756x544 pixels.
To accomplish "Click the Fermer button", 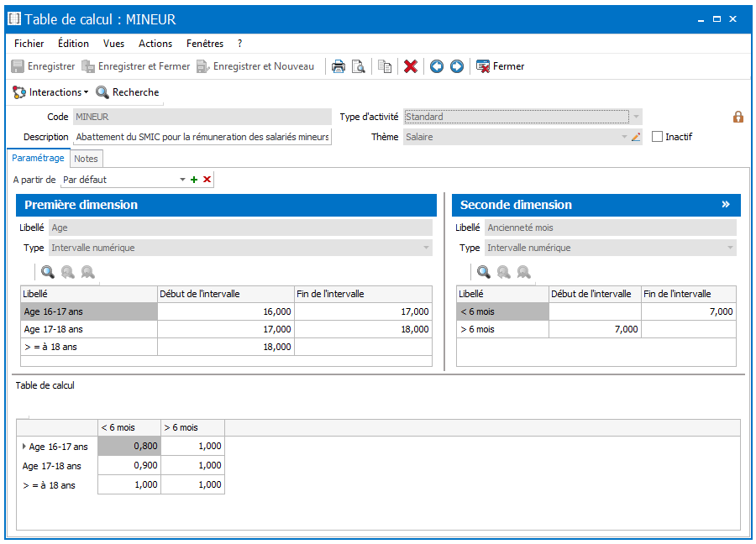I will (501, 66).
